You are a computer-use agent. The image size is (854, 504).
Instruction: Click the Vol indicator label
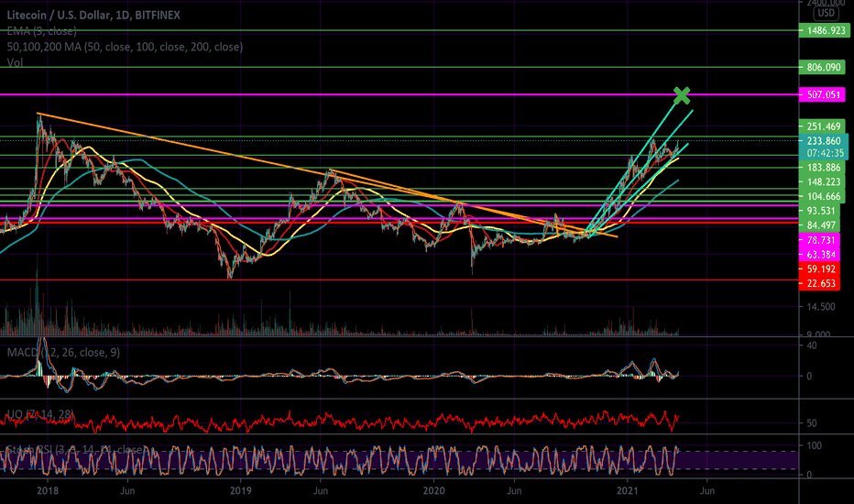(15, 62)
